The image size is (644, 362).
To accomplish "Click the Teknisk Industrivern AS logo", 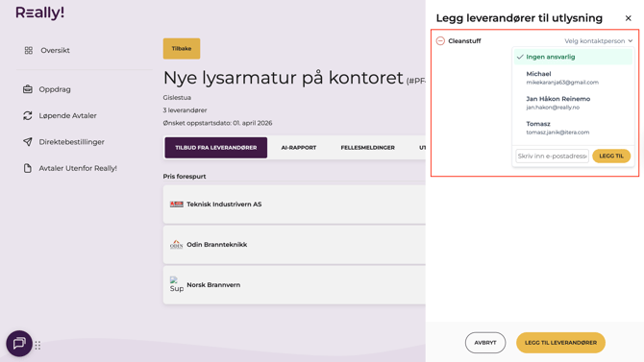I will 177,204.
